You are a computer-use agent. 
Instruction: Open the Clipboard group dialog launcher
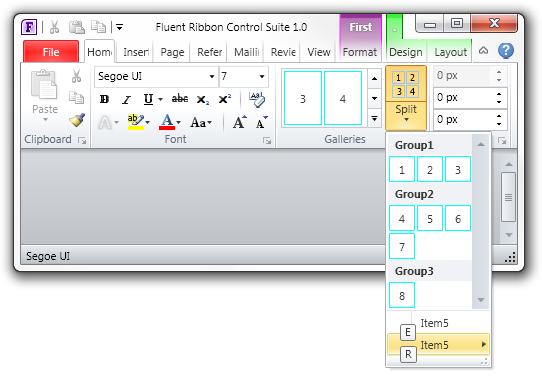(x=82, y=140)
